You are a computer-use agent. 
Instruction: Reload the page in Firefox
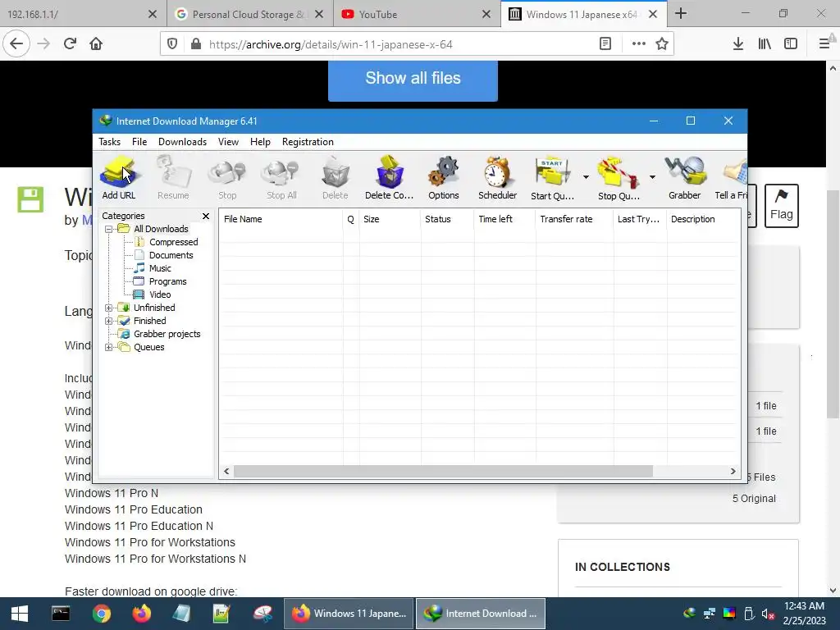pos(71,44)
